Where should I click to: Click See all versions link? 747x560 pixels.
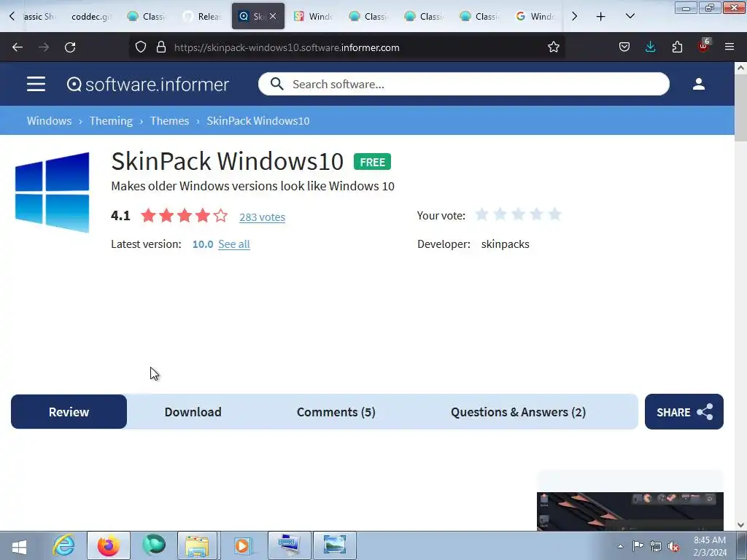click(234, 244)
